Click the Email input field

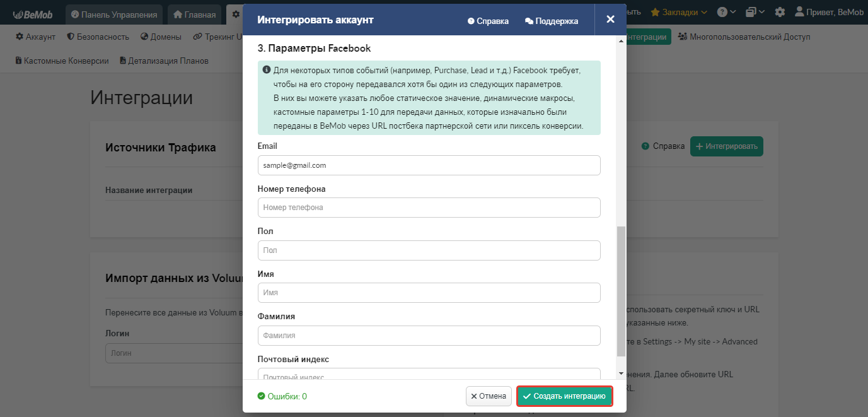pos(429,165)
